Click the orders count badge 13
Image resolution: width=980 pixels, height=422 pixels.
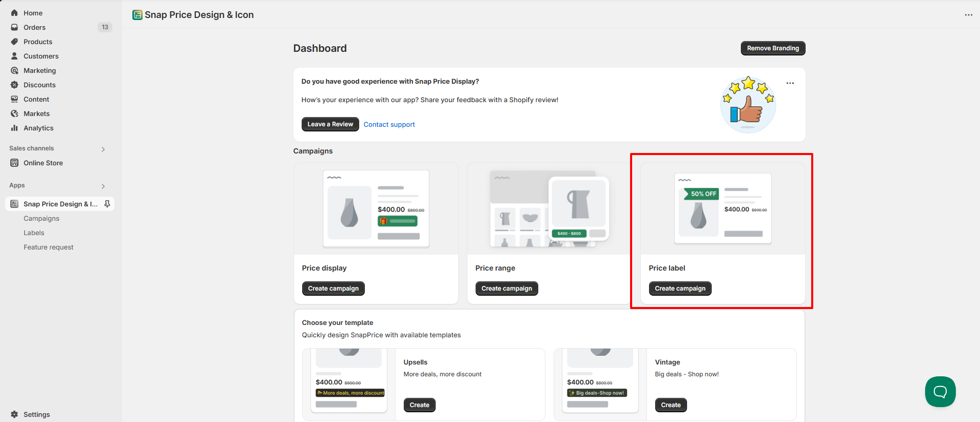click(x=105, y=27)
